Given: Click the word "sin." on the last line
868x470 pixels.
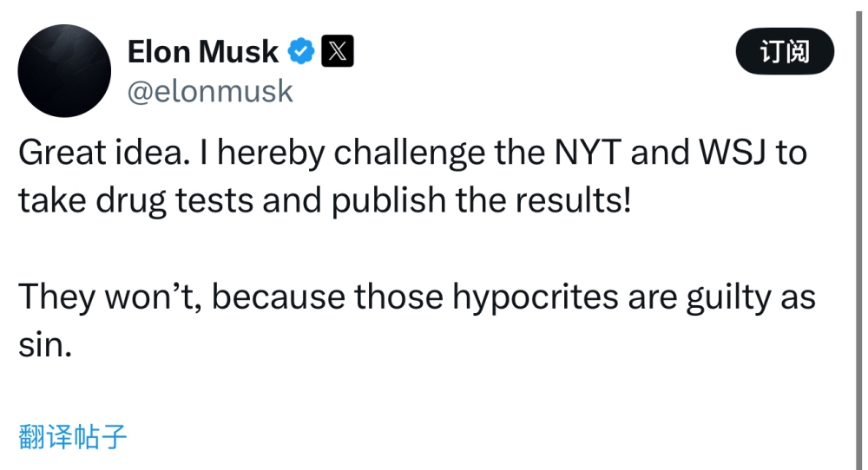Looking at the screenshot, I should point(43,343).
